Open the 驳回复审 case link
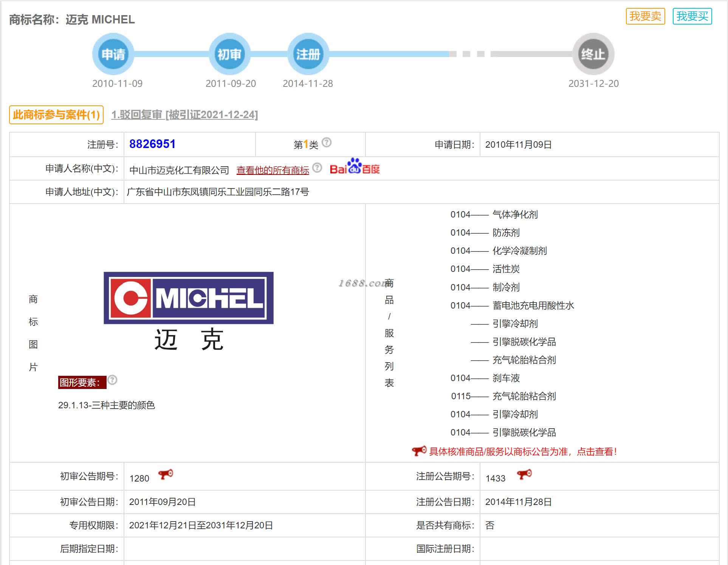The height and width of the screenshot is (565, 728). click(184, 115)
